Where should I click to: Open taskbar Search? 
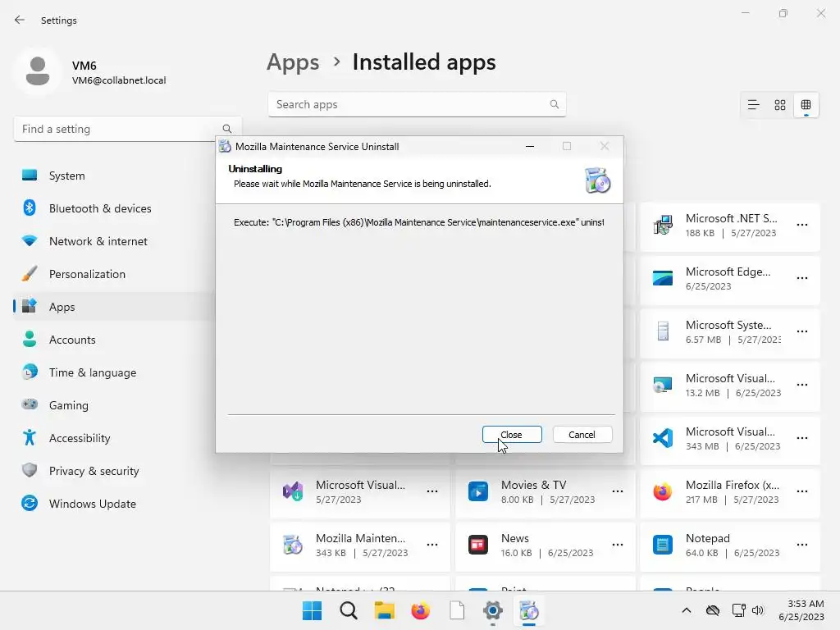click(x=348, y=610)
